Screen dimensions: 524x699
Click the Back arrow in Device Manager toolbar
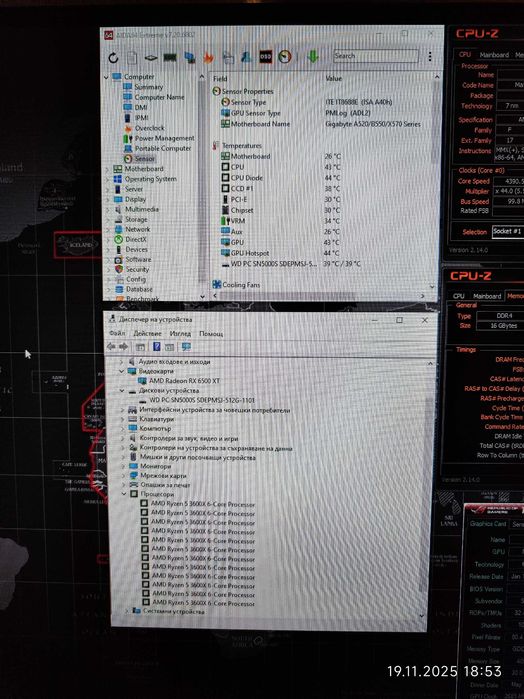point(111,346)
